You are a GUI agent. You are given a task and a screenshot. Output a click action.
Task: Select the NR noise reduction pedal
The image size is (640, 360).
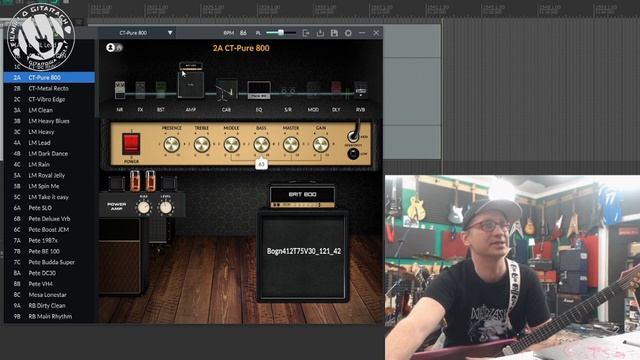click(120, 90)
